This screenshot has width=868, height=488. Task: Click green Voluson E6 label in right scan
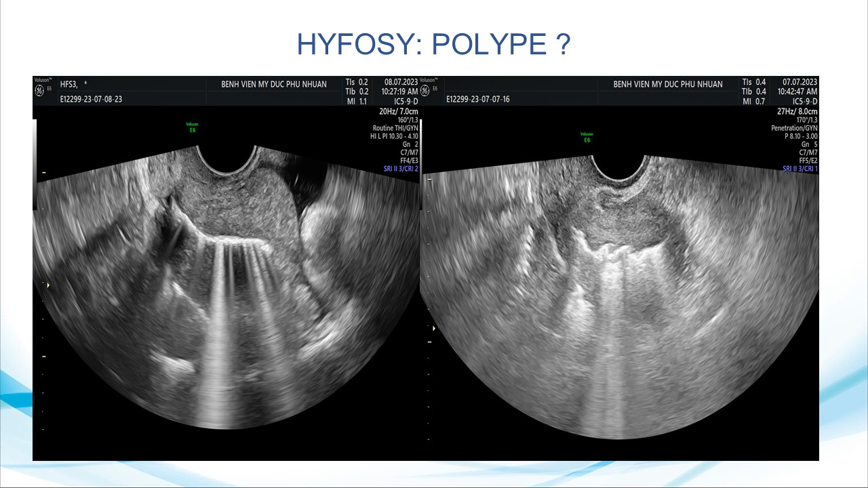pyautogui.click(x=587, y=137)
